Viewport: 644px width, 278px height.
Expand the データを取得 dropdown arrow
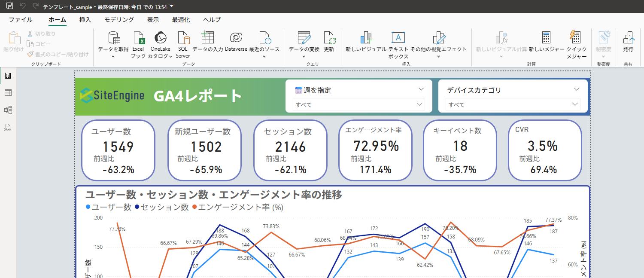113,56
